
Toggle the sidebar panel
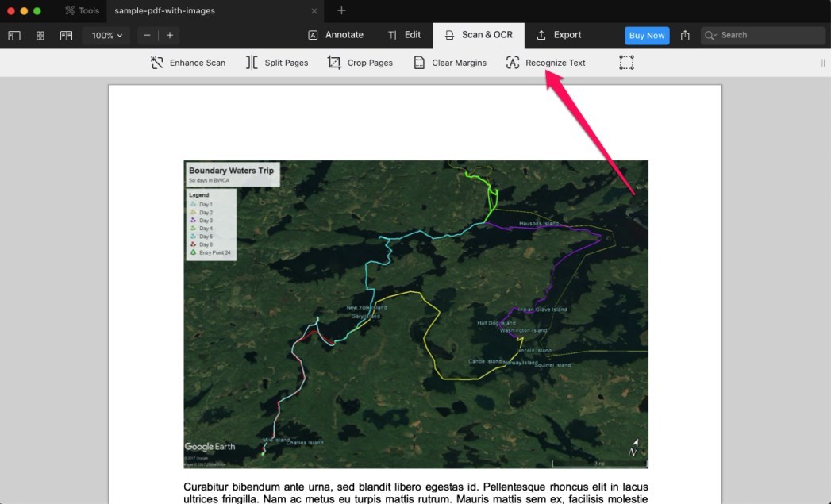(x=13, y=35)
